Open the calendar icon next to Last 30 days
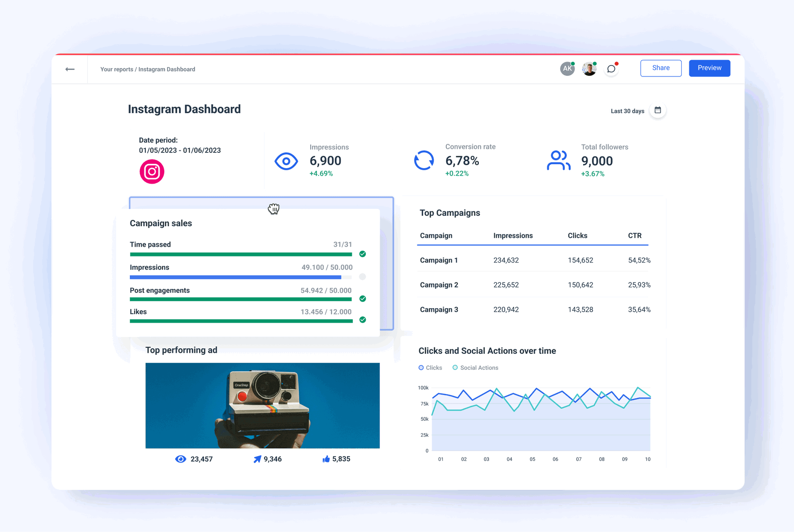Viewport: 794px width, 532px height. point(658,110)
